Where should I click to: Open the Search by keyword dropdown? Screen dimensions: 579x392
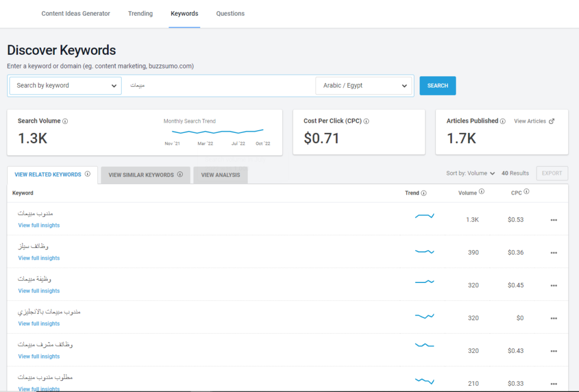point(66,85)
